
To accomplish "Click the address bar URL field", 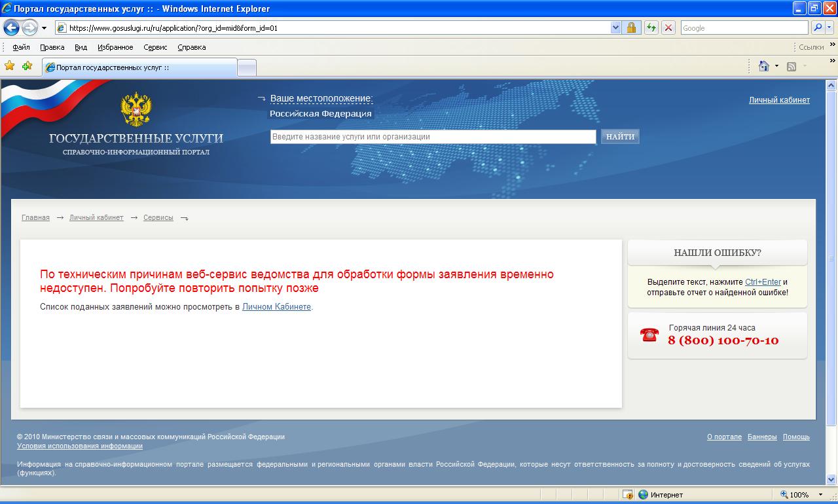I will [333, 28].
